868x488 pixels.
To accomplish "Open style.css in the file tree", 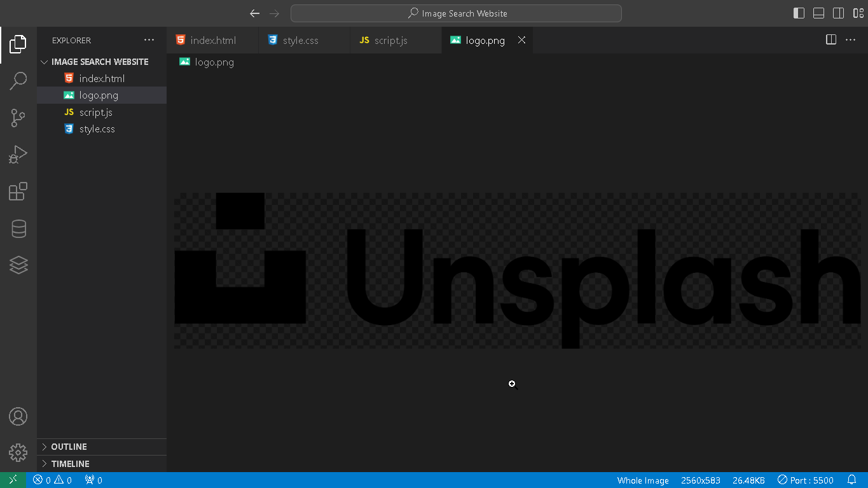I will [x=102, y=129].
